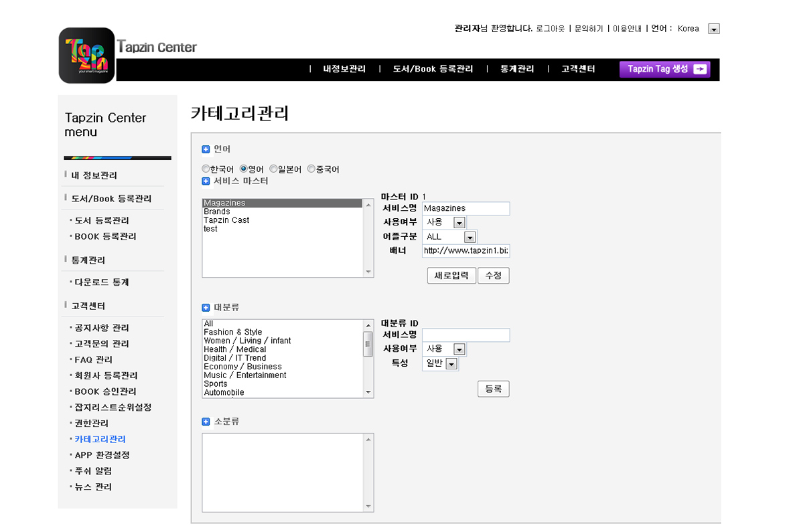The image size is (785, 532).
Task: Open 고객문의 관리 in the sidebar
Action: pyautogui.click(x=102, y=344)
